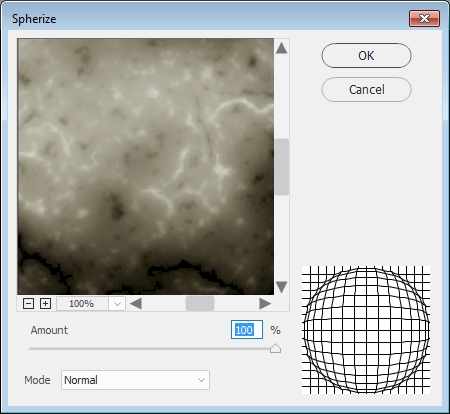Confirm the filter with OK
This screenshot has width=450, height=414.
tap(366, 55)
